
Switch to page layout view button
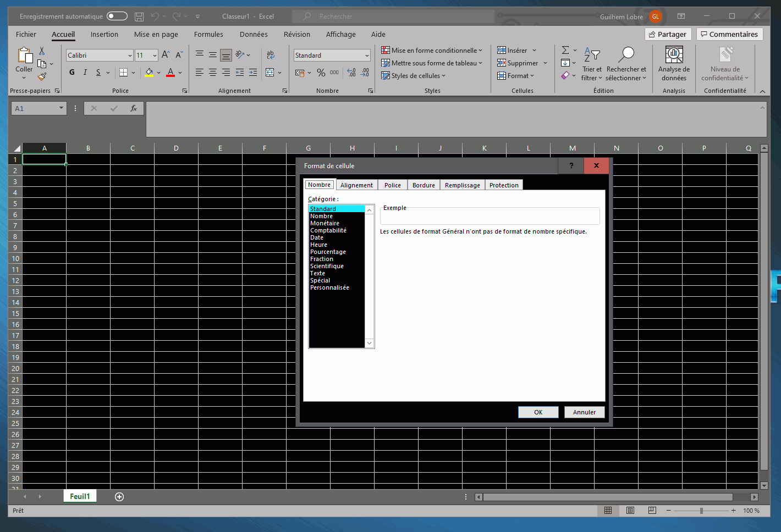pos(630,511)
